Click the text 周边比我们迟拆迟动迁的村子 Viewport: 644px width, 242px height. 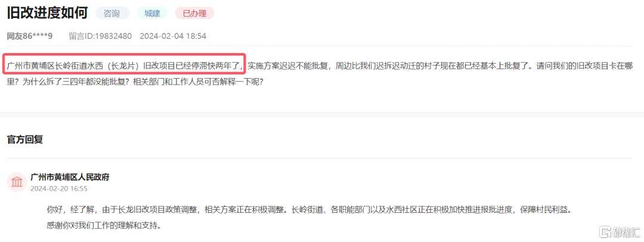pyautogui.click(x=389, y=66)
